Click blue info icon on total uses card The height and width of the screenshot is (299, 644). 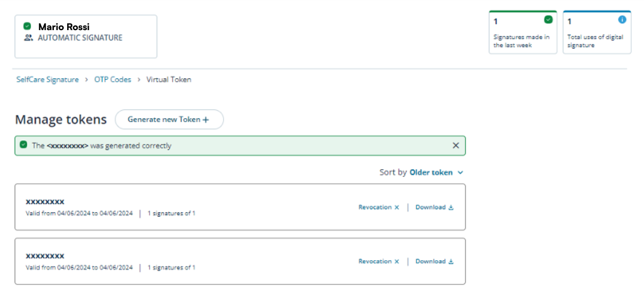pyautogui.click(x=622, y=20)
